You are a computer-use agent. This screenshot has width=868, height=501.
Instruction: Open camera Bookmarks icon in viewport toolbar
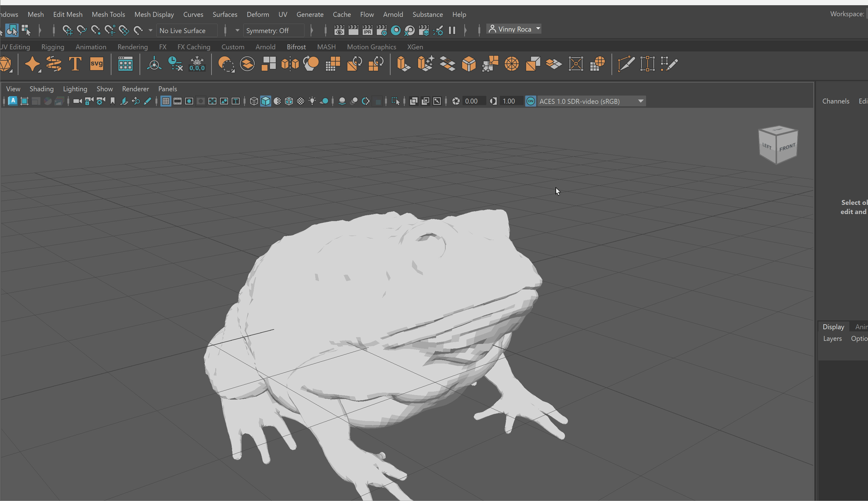(112, 101)
